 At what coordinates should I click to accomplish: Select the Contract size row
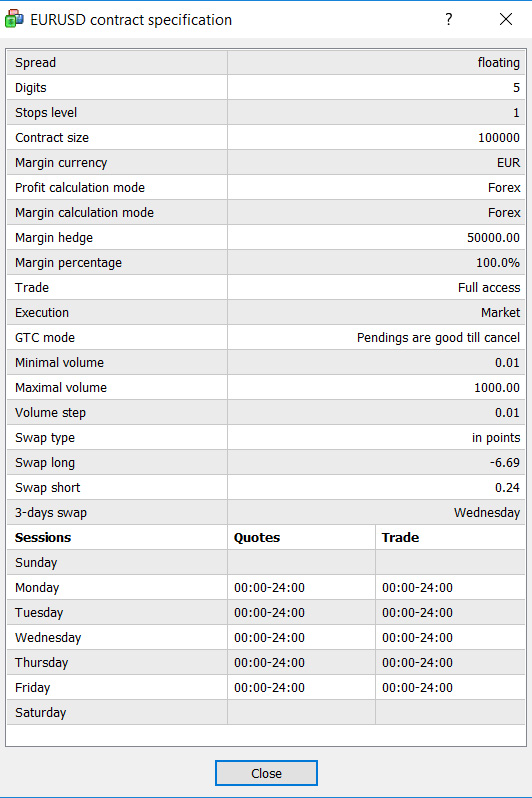[x=266, y=137]
